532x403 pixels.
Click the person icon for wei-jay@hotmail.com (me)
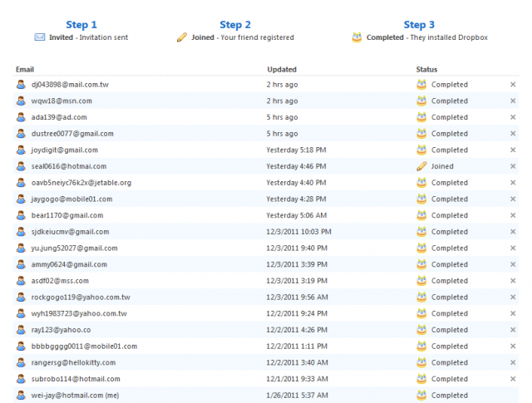coord(21,396)
